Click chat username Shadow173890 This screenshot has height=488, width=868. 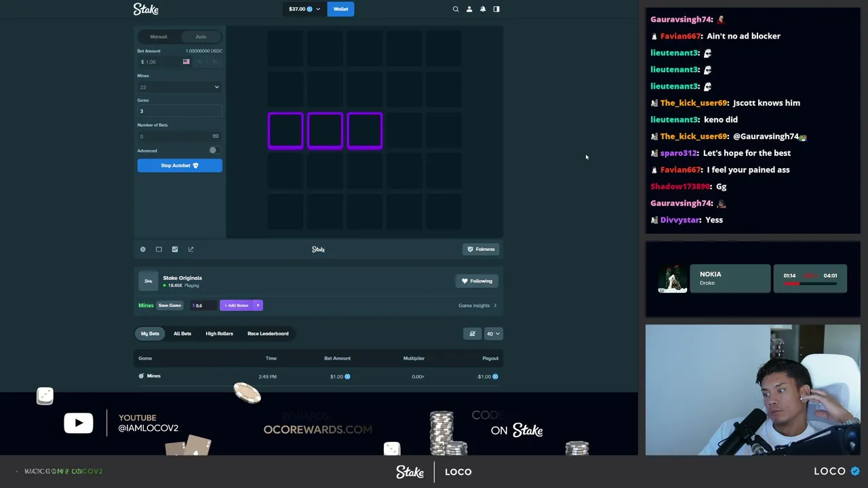coord(680,186)
